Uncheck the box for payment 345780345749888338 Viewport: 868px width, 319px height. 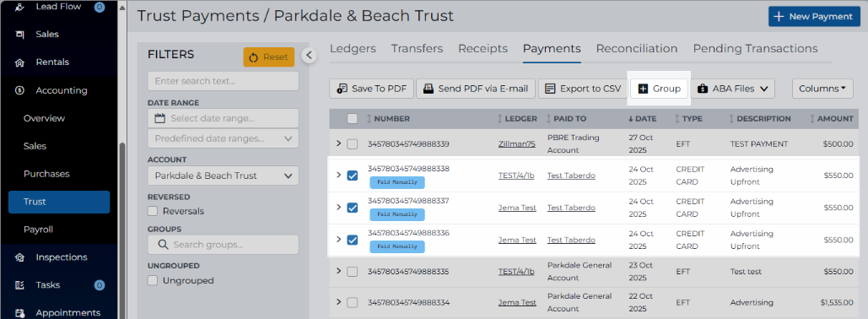coord(352,176)
